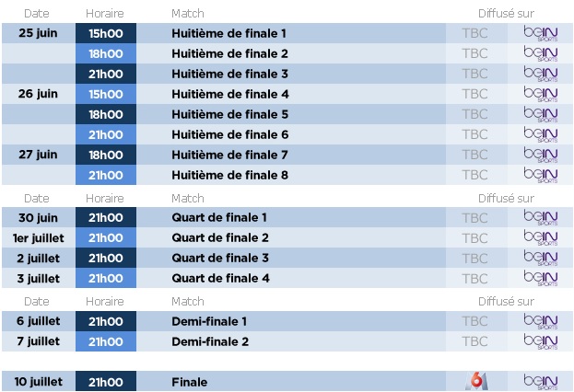Viewport: 574px width, 392px height.
Task: Click the 15h00 time cell for 25 juin
Action: tap(106, 33)
